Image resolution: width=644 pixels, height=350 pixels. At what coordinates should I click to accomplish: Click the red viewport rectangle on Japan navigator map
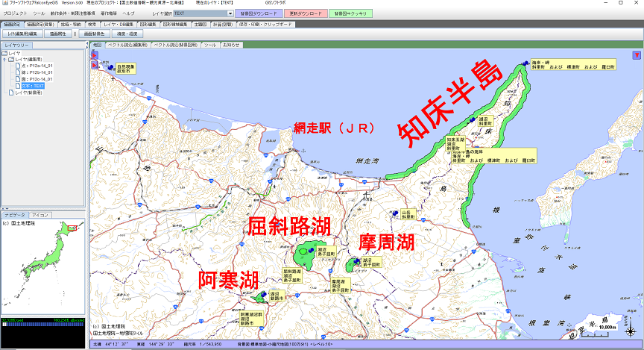point(72,228)
